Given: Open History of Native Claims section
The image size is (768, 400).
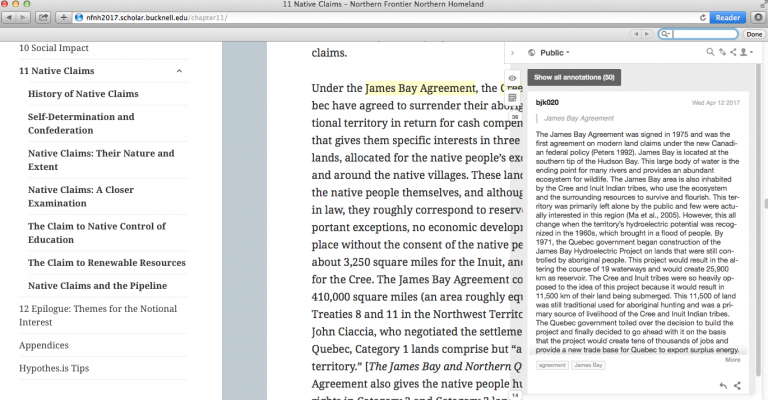Looking at the screenshot, I should pyautogui.click(x=83, y=94).
